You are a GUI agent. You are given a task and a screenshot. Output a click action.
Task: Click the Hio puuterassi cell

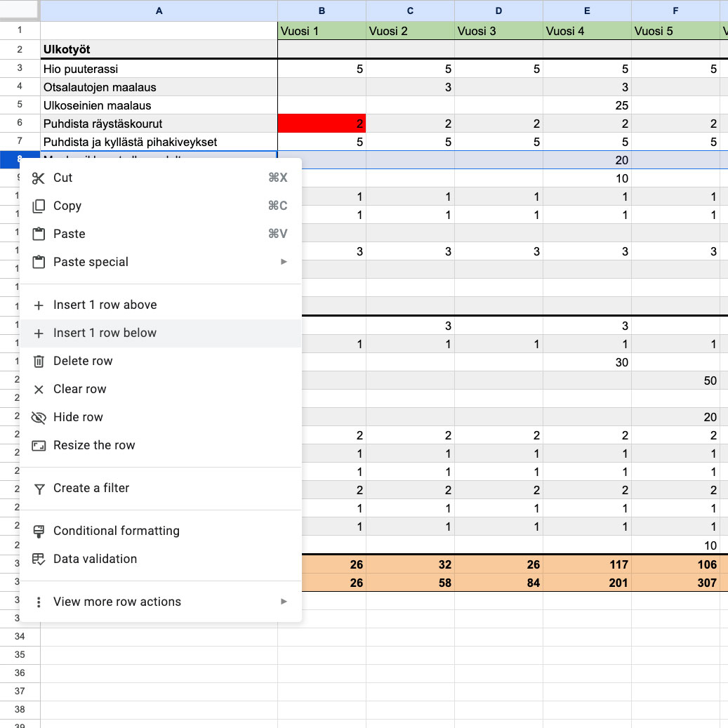pyautogui.click(x=159, y=69)
